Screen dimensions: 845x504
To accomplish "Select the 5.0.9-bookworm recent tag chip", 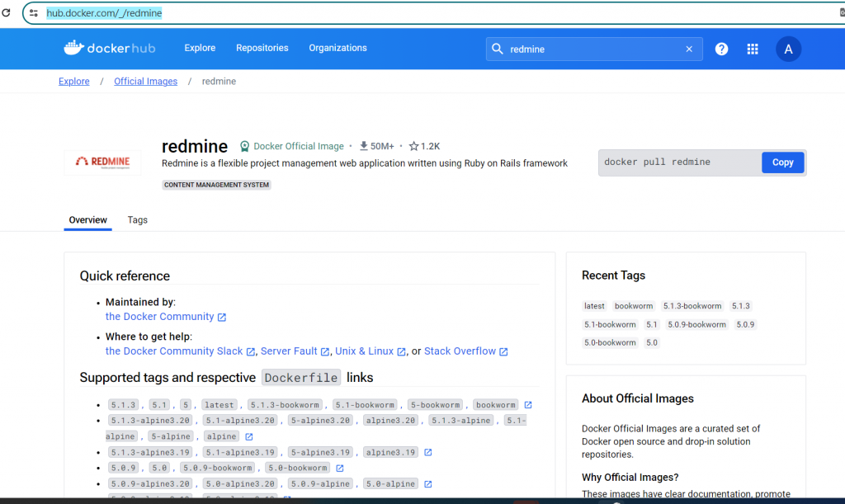I will (696, 325).
